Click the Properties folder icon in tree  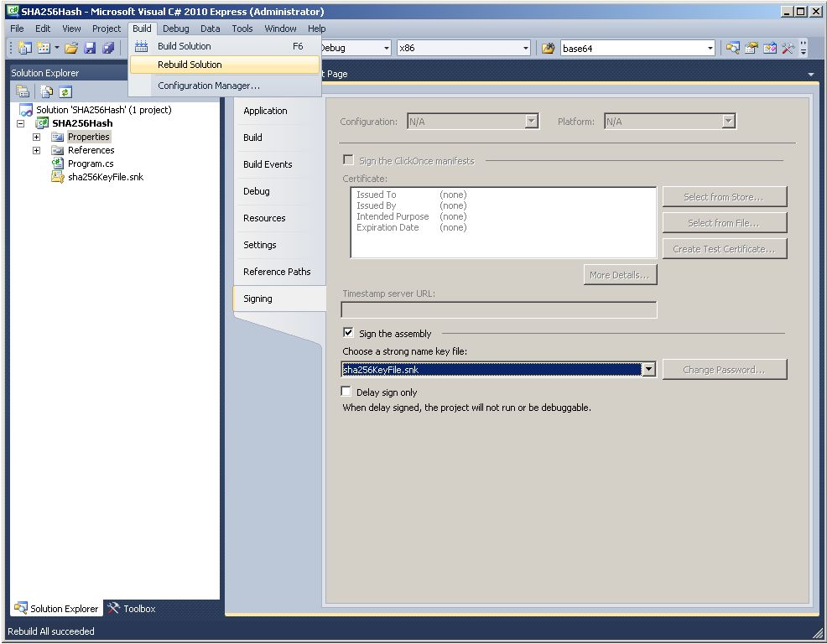58,137
